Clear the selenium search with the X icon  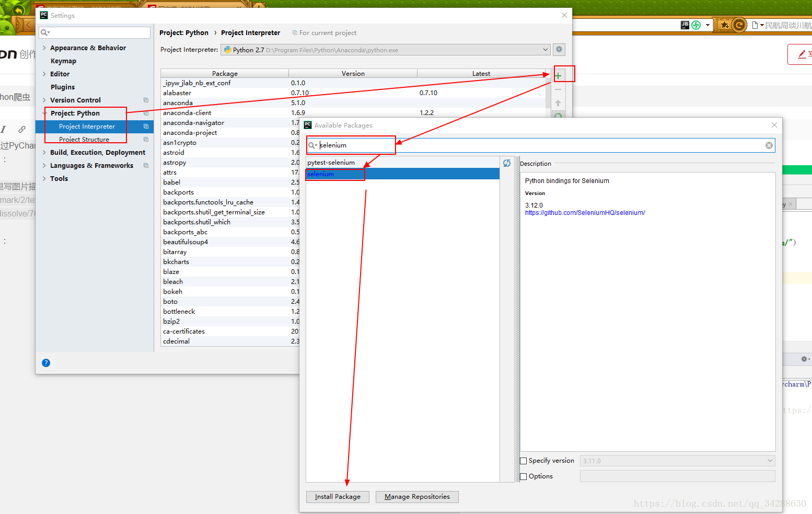769,145
